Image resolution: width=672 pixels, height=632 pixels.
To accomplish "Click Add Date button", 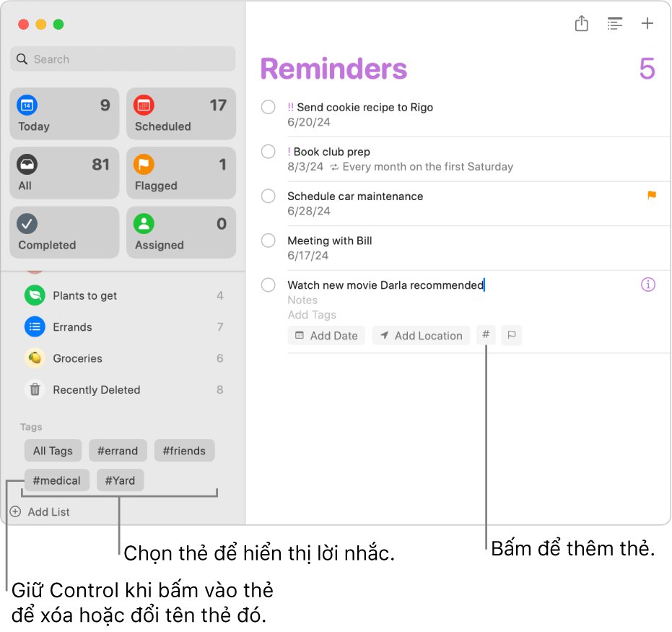I will point(326,336).
